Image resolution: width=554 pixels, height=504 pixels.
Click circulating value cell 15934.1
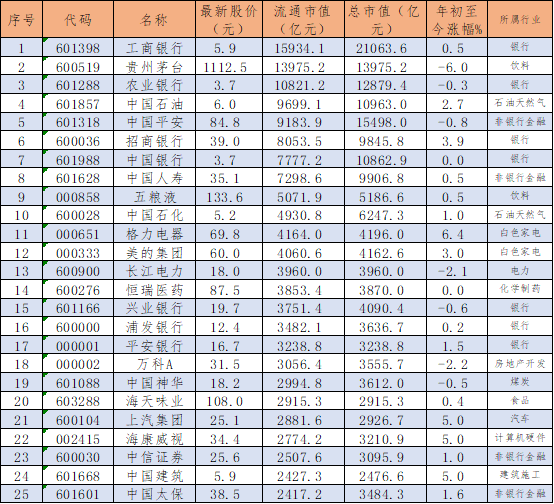(x=303, y=47)
